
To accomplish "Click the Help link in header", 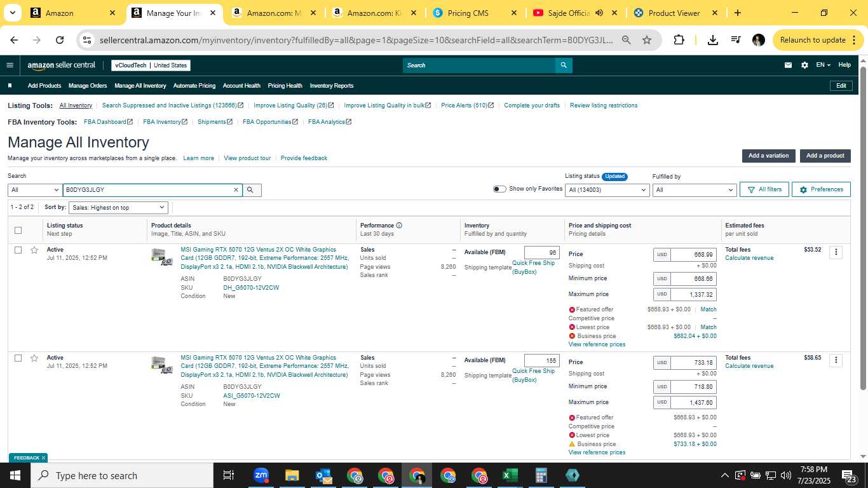I will click(844, 65).
